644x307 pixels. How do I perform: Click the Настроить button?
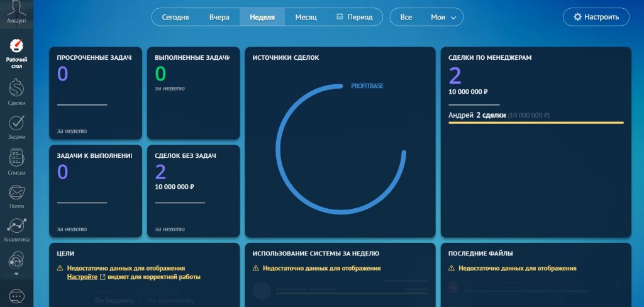(596, 17)
